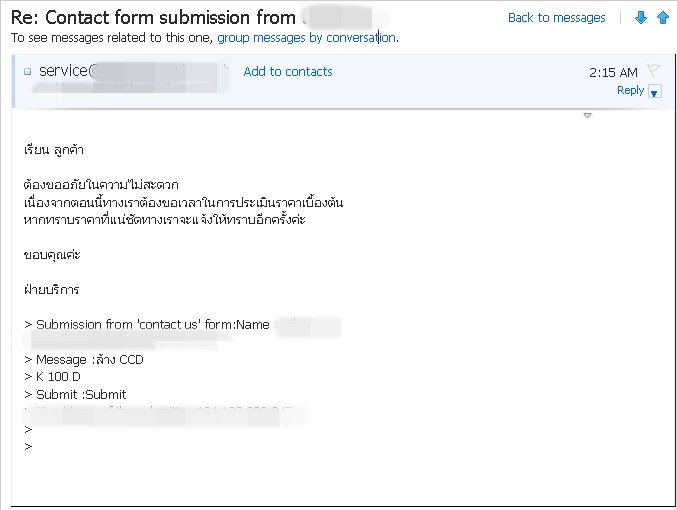677x510 pixels.
Task: Click the 2:15 AM timestamp
Action: [614, 73]
